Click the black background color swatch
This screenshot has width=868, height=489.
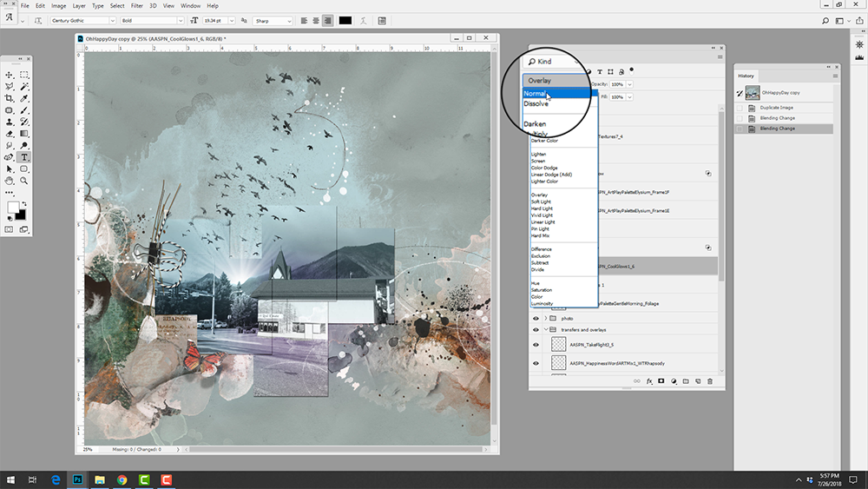[21, 215]
